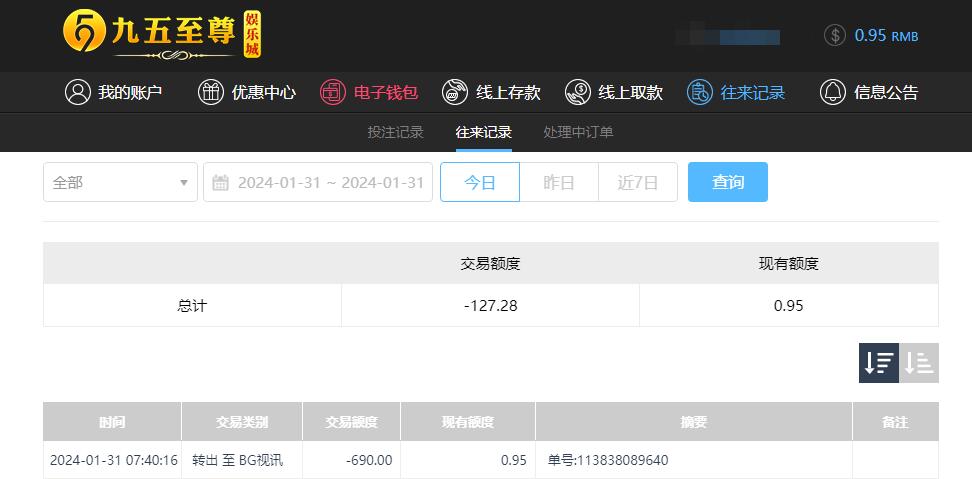Sort records in descending order

[x=878, y=363]
